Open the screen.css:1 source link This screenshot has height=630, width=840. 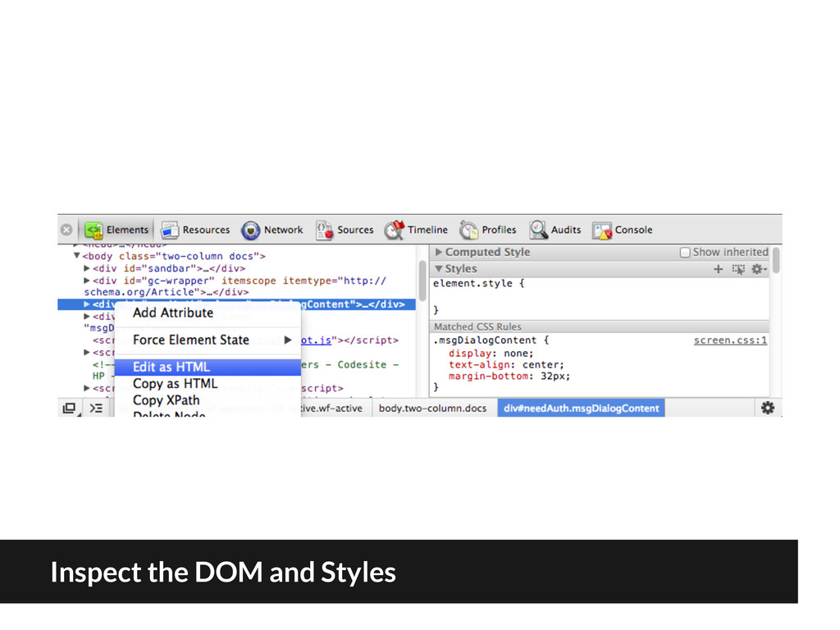pos(730,340)
